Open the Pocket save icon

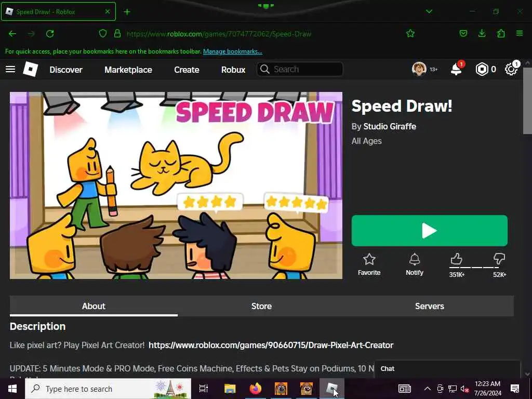coord(463,33)
